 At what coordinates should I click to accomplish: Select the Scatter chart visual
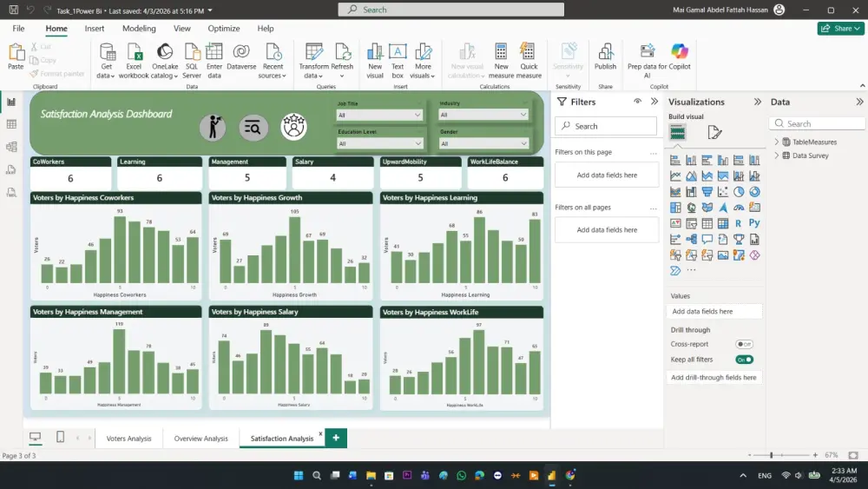pos(723,192)
